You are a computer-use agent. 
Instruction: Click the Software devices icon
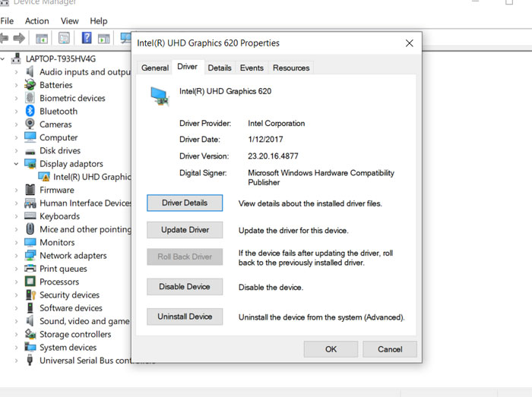(x=30, y=307)
